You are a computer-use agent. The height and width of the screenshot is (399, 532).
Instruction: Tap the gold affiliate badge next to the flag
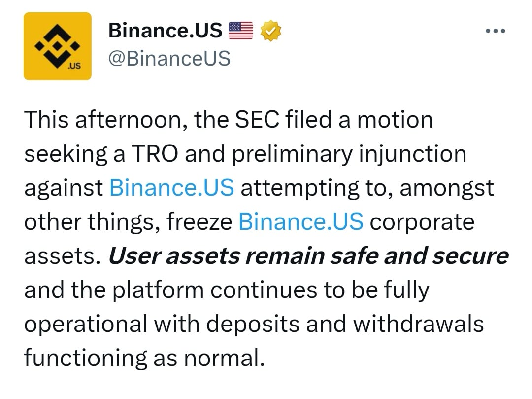pos(270,30)
